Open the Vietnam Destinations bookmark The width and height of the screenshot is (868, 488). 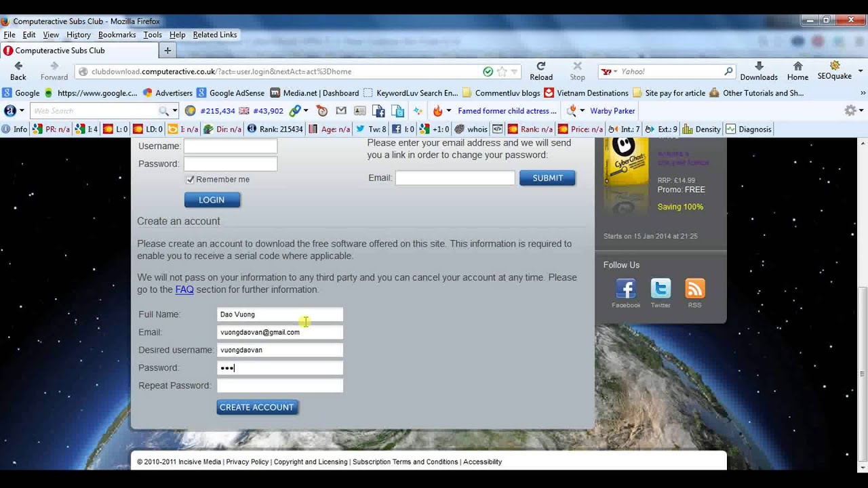[587, 93]
